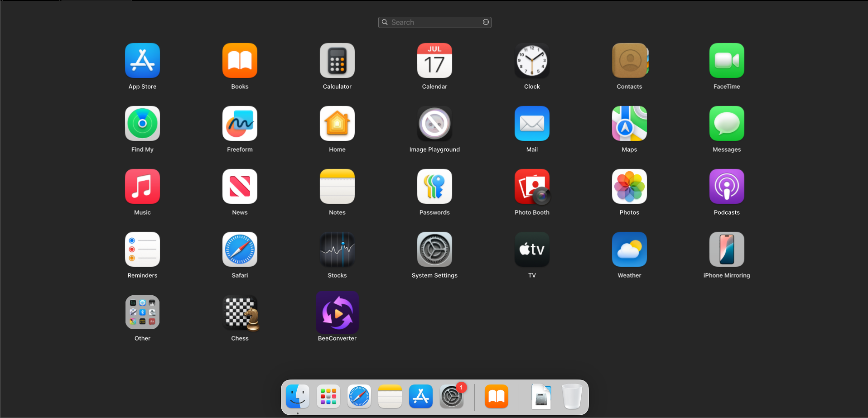
Task: Launch Books from the app grid
Action: tap(240, 61)
